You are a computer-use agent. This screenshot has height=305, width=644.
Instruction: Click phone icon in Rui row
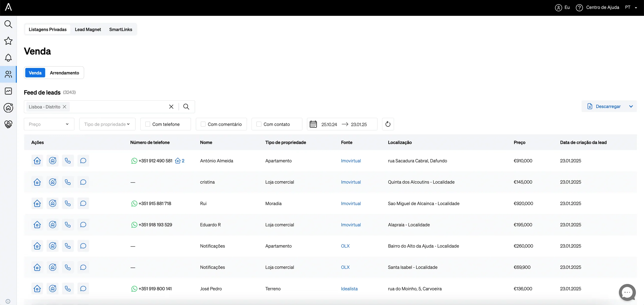(68, 203)
